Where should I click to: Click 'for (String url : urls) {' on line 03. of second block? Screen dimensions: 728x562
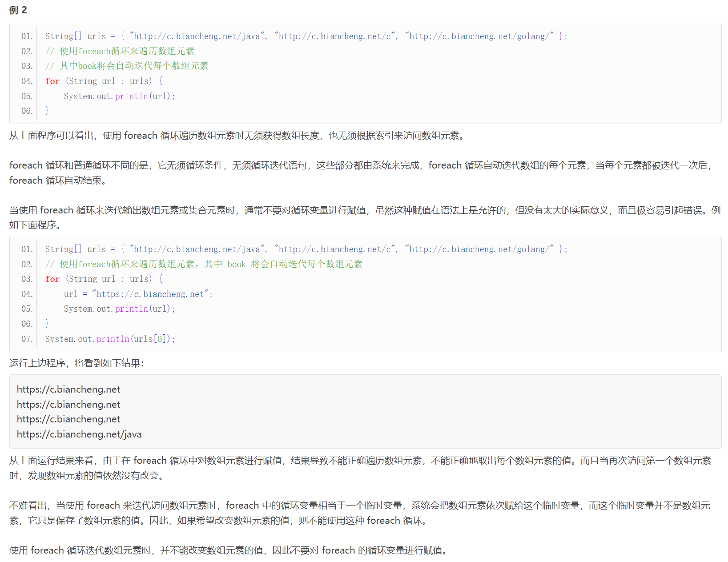pyautogui.click(x=104, y=279)
